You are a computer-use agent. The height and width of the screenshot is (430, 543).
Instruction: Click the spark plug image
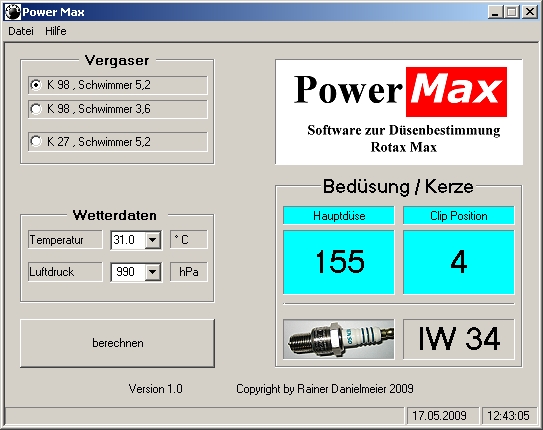(x=339, y=339)
